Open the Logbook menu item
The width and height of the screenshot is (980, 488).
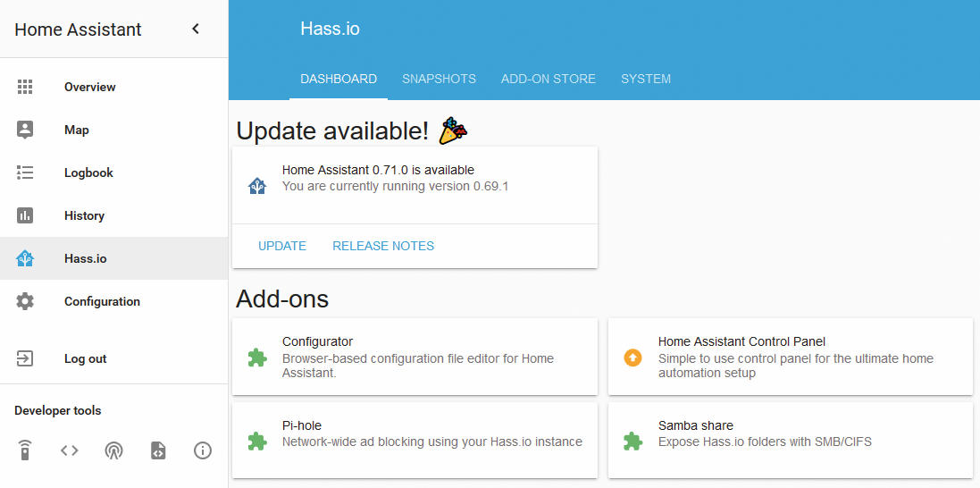click(113, 172)
